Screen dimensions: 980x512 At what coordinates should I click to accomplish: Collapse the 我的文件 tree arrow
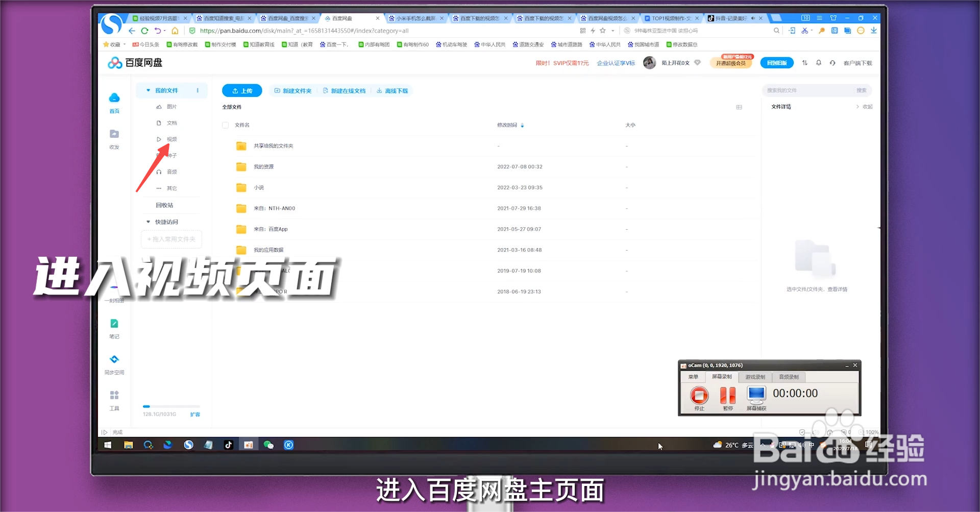click(x=149, y=90)
